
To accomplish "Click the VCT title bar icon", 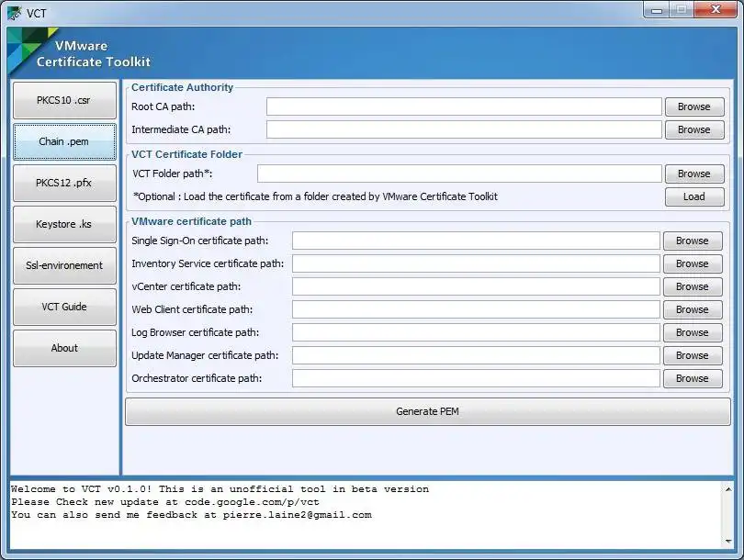I will tap(14, 13).
